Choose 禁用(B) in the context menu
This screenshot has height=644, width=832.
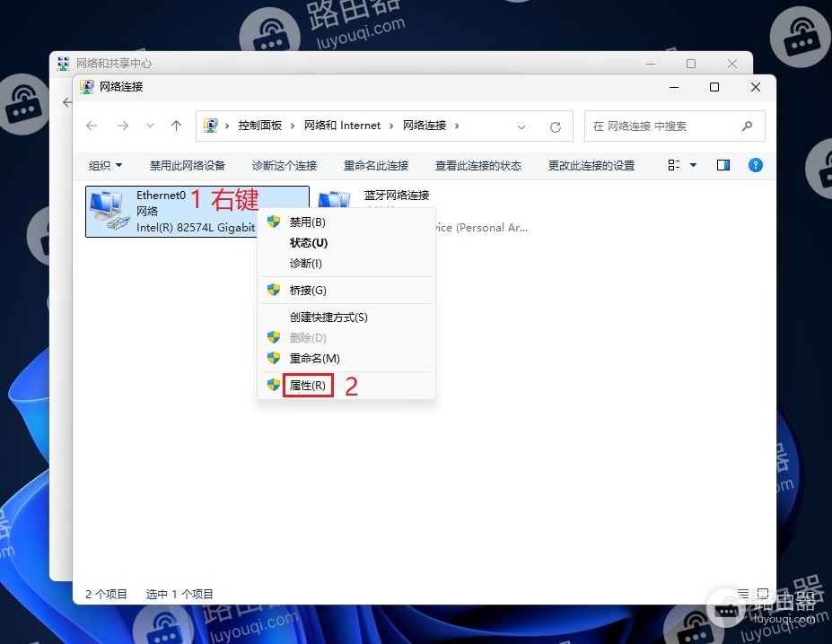(x=346, y=222)
